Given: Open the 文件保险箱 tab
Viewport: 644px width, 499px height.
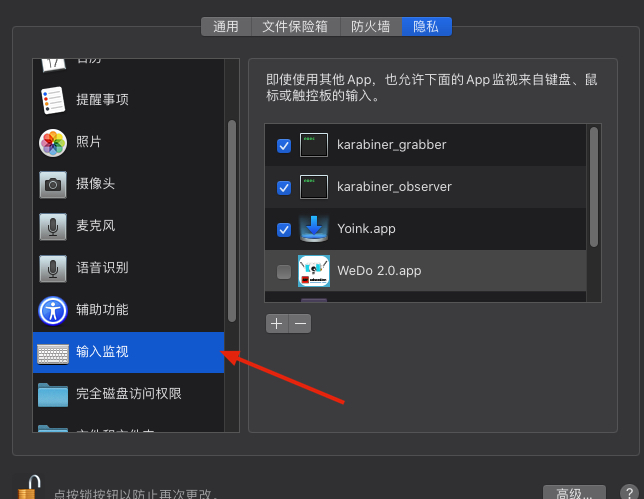Looking at the screenshot, I should (295, 27).
